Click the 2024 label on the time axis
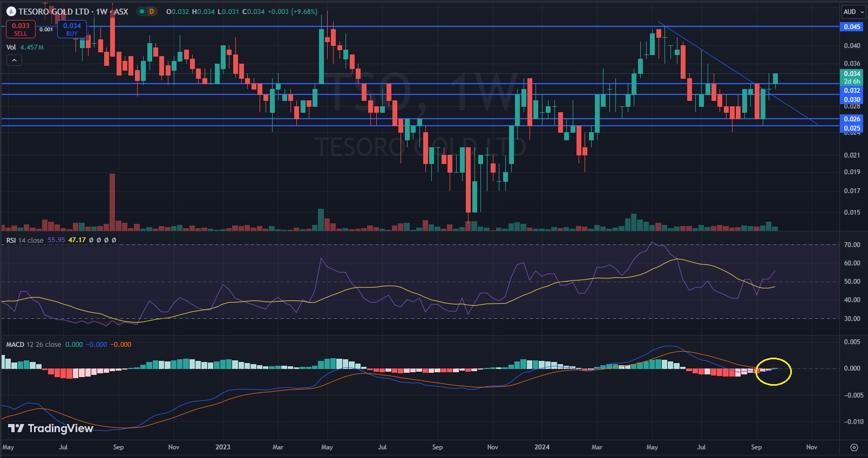The height and width of the screenshot is (458, 868). click(542, 447)
